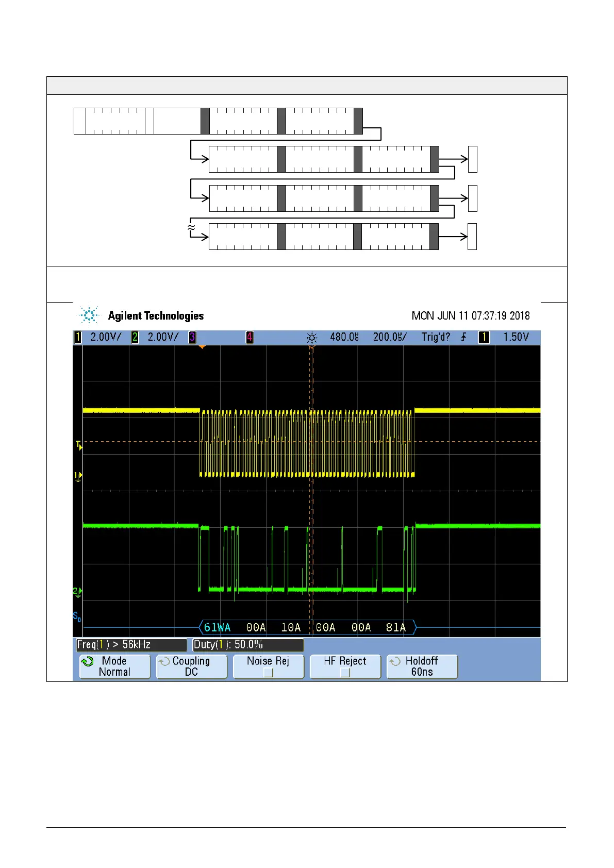614x868 pixels.
Task: Click the 61WA decoded serial bus packet
Action: click(217, 627)
